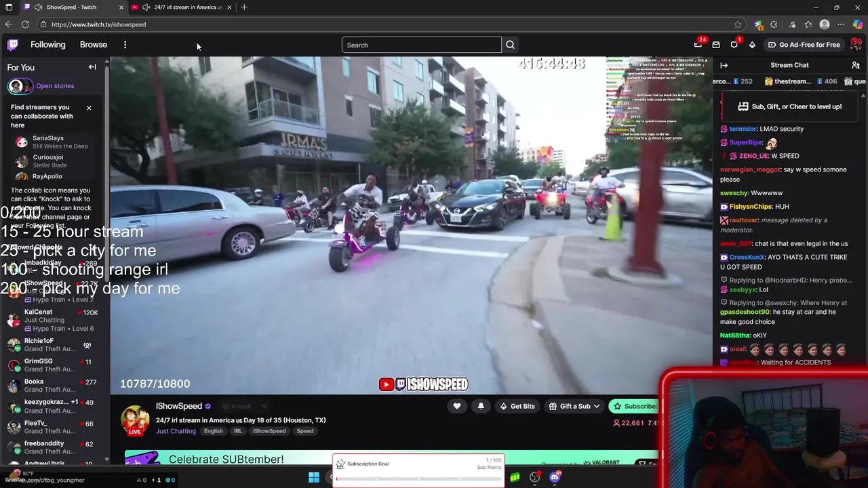Collapse the Stream Chat panel

[724, 65]
